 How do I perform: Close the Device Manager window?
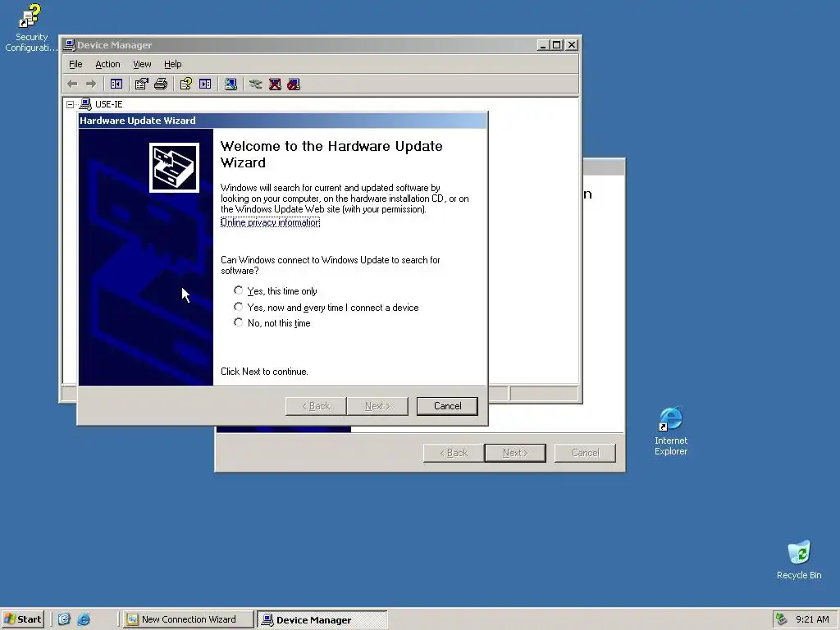pos(572,45)
